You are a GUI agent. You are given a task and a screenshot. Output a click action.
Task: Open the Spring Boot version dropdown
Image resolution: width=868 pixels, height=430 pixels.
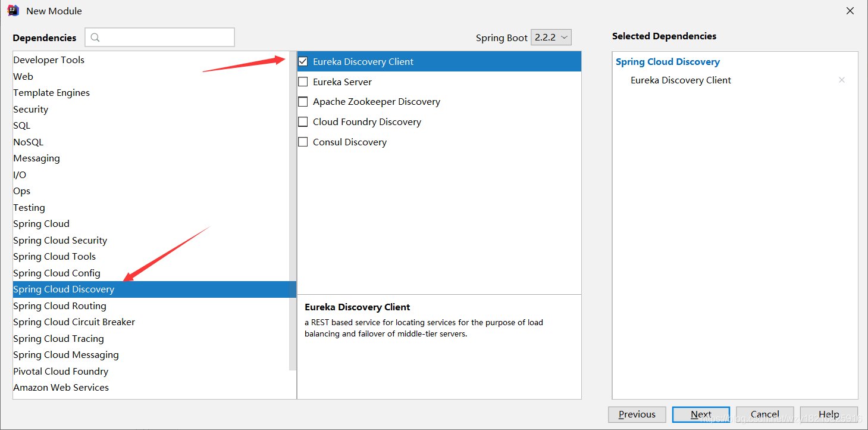pos(551,37)
